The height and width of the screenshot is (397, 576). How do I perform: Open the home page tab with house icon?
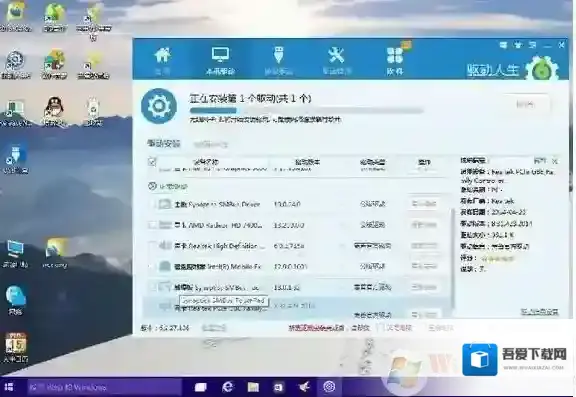pyautogui.click(x=162, y=61)
